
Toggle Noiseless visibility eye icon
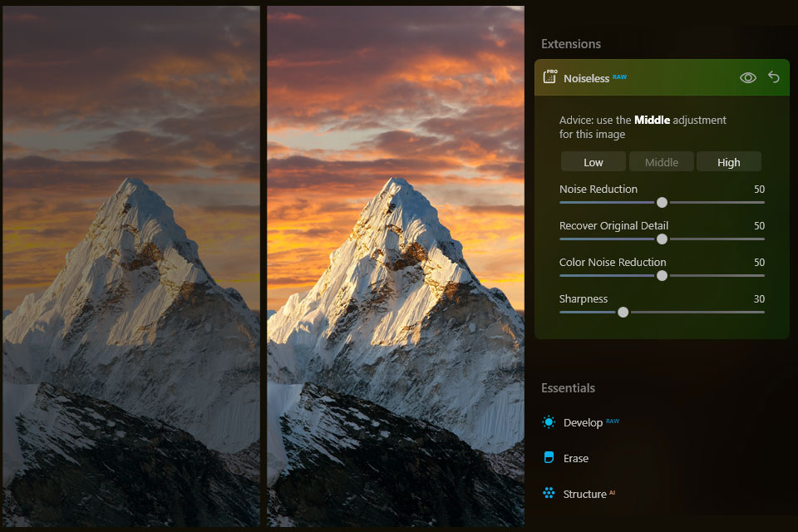[747, 78]
